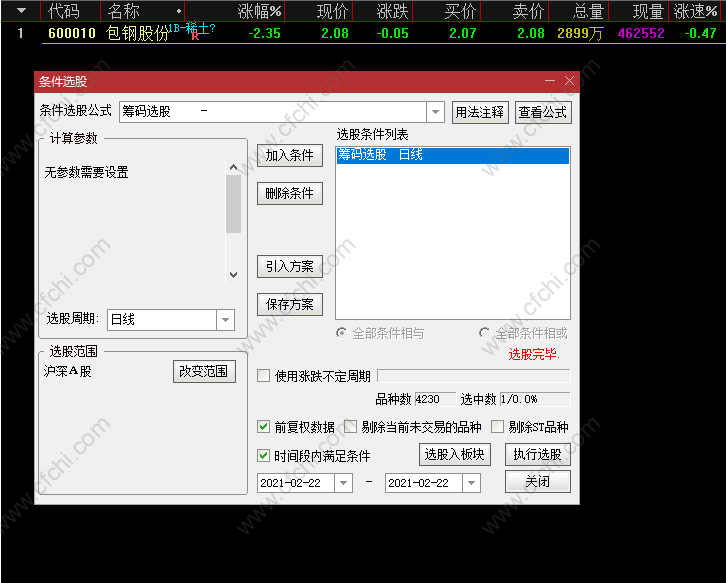Open start date 2021-02-22 picker arrow
The width and height of the screenshot is (726, 583).
pyautogui.click(x=343, y=483)
